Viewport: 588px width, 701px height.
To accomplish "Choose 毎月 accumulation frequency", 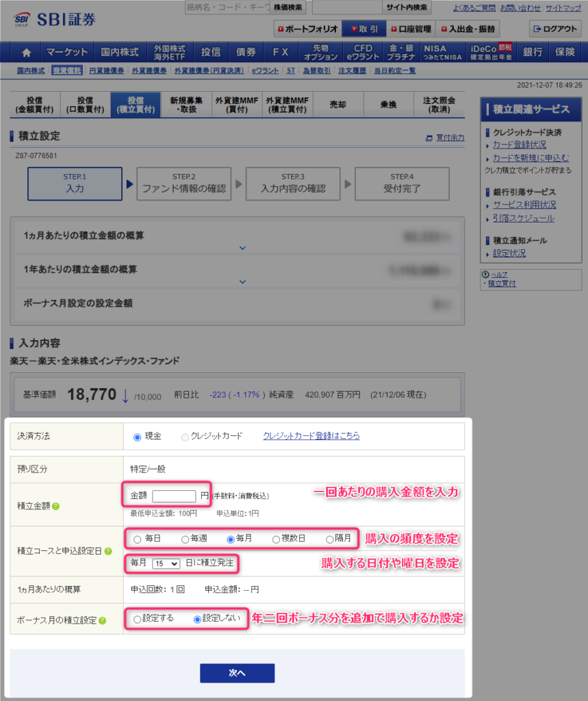I will (231, 539).
